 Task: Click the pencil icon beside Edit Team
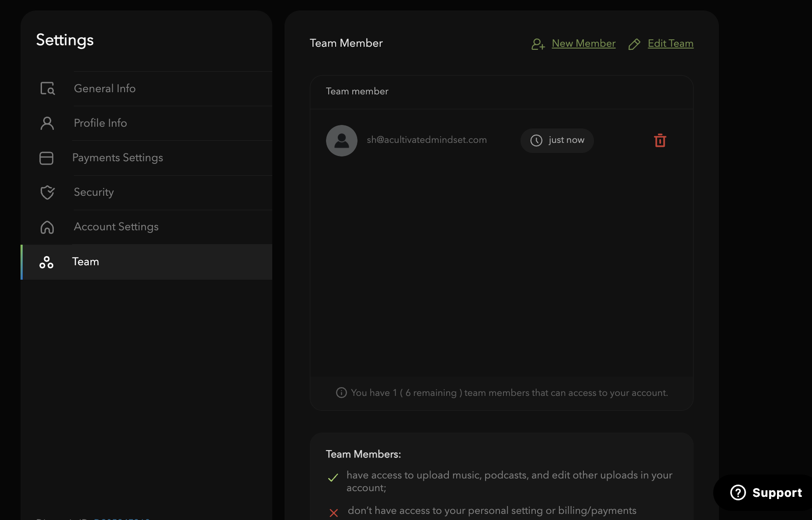tap(634, 44)
